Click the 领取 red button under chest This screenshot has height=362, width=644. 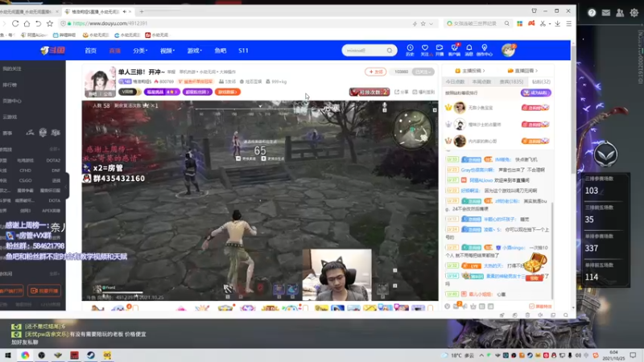tap(535, 278)
